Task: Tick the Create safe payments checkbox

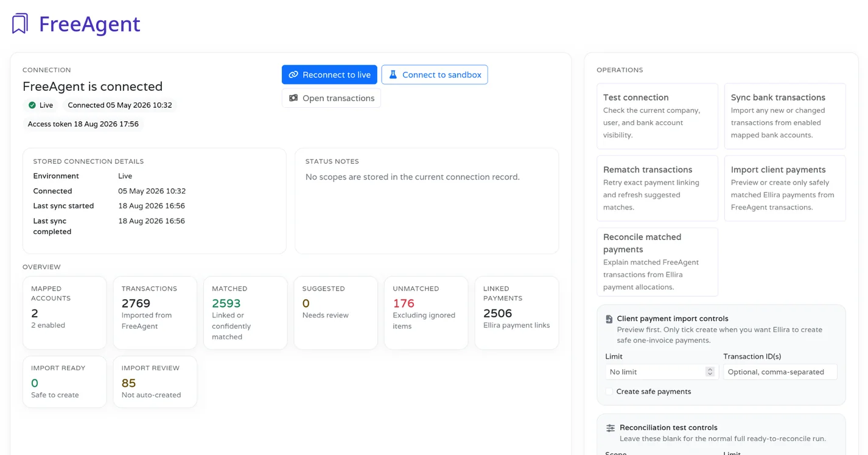Action: pos(609,392)
